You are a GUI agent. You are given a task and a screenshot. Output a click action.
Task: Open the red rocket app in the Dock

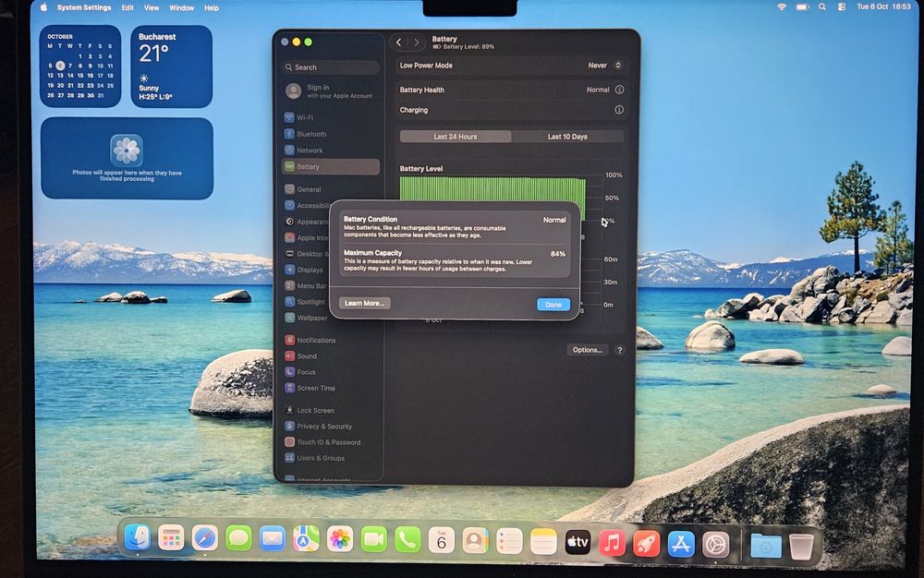[x=646, y=544]
